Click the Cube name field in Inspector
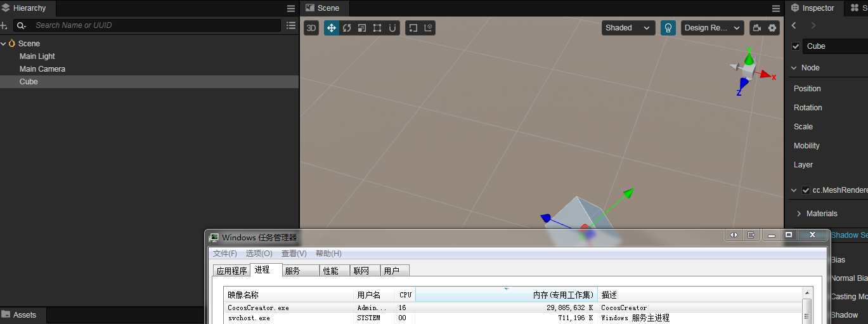868x324 pixels. (x=835, y=46)
